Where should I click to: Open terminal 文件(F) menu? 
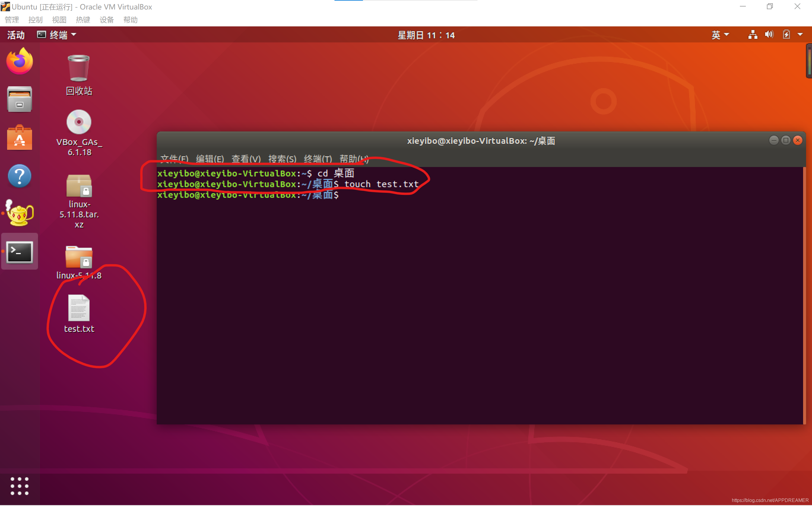click(174, 159)
